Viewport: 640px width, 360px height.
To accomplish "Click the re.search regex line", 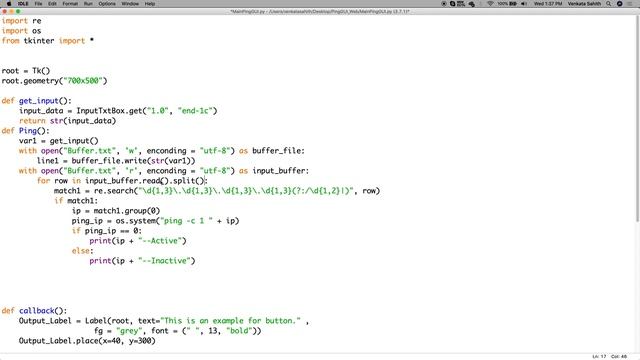I will click(217, 191).
